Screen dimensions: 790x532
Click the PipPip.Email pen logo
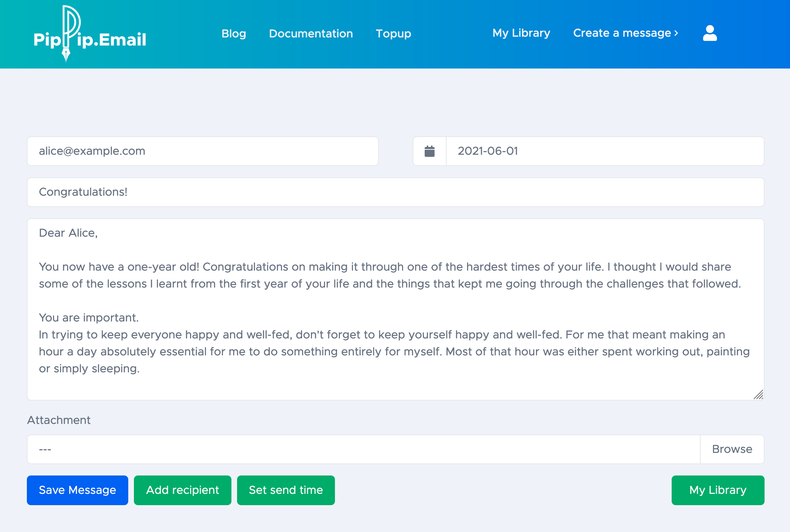[90, 34]
